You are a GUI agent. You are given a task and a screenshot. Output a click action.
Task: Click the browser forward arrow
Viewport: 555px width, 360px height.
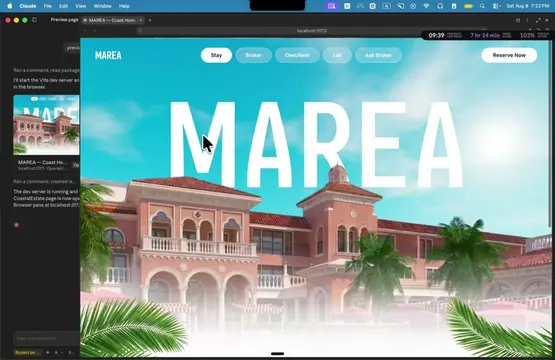[x=94, y=30]
